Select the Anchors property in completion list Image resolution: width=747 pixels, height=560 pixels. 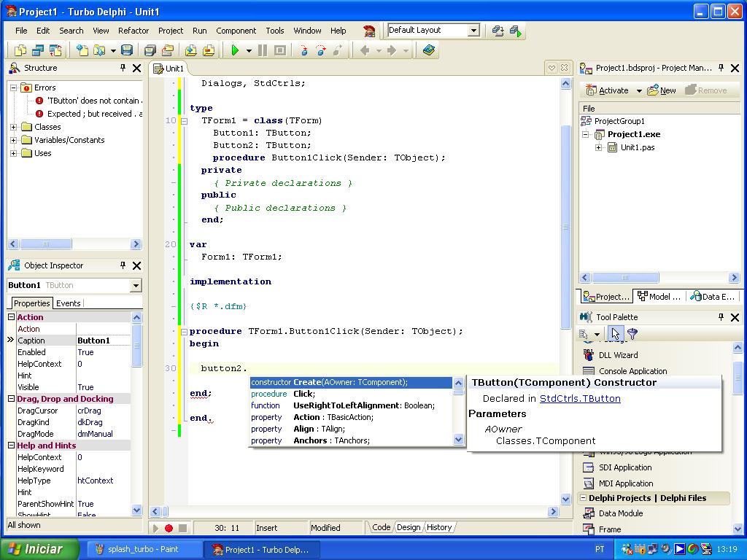pyautogui.click(x=351, y=440)
